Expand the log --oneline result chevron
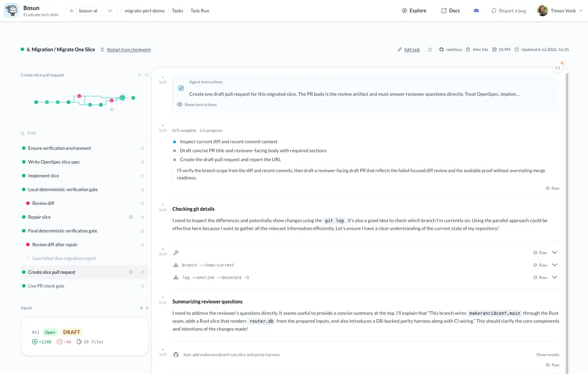 [555, 277]
